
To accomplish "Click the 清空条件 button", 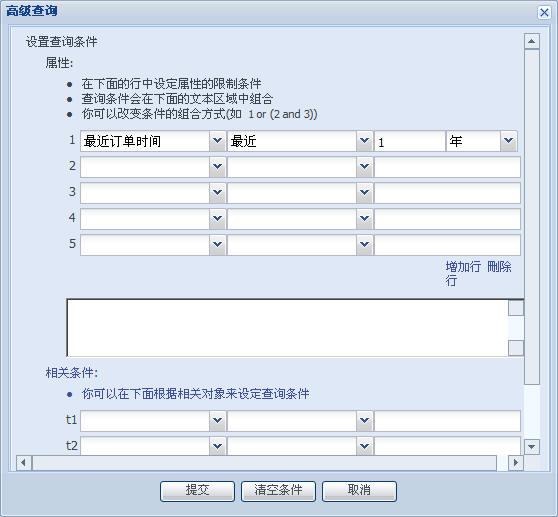I will coord(278,491).
